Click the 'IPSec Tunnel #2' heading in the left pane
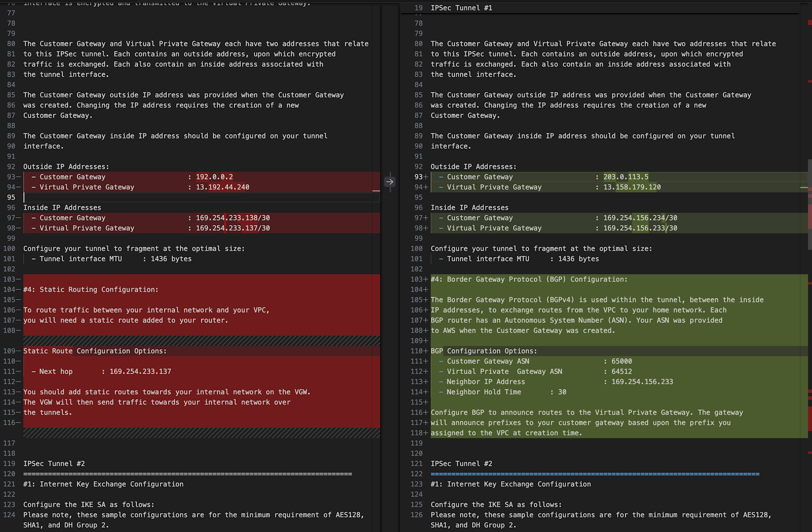812x532 pixels. click(x=54, y=463)
